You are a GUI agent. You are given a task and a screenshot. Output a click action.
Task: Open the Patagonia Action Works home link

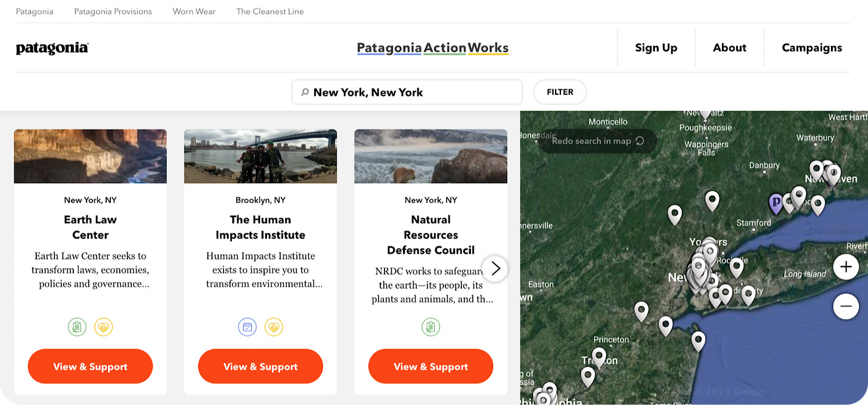click(x=433, y=48)
